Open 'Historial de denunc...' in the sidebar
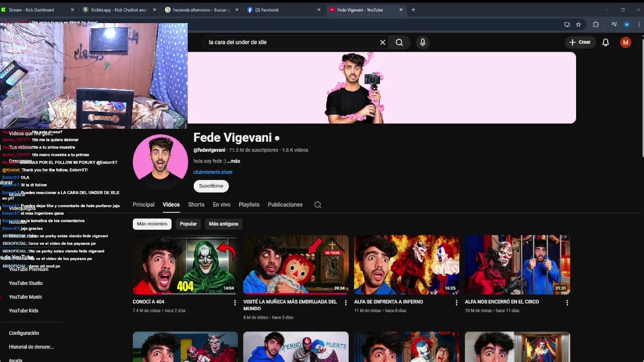The width and height of the screenshot is (644, 362). (x=31, y=347)
